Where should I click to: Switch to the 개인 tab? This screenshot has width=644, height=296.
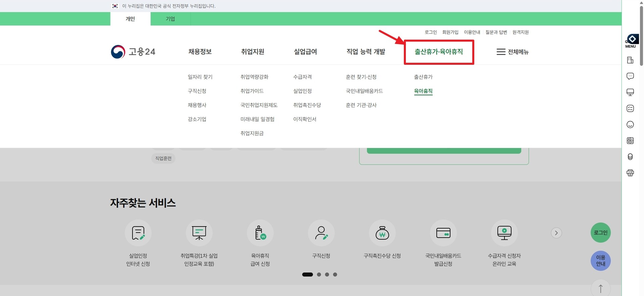(130, 19)
